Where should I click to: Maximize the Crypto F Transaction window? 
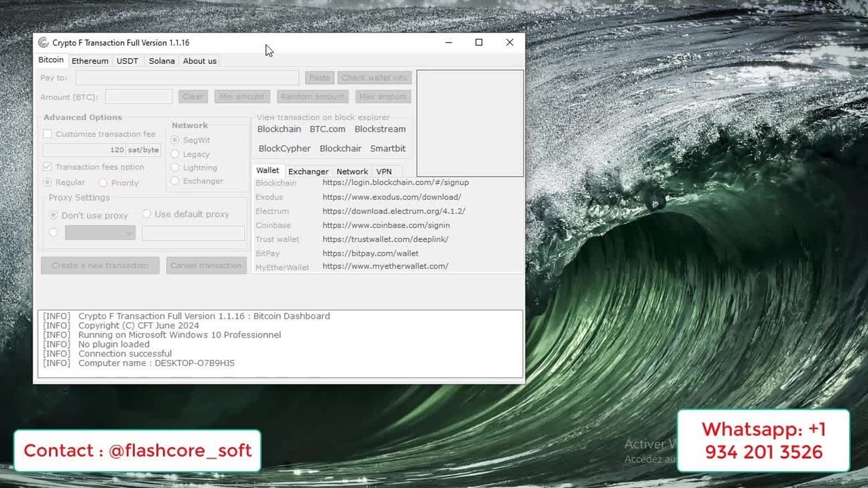pos(479,43)
